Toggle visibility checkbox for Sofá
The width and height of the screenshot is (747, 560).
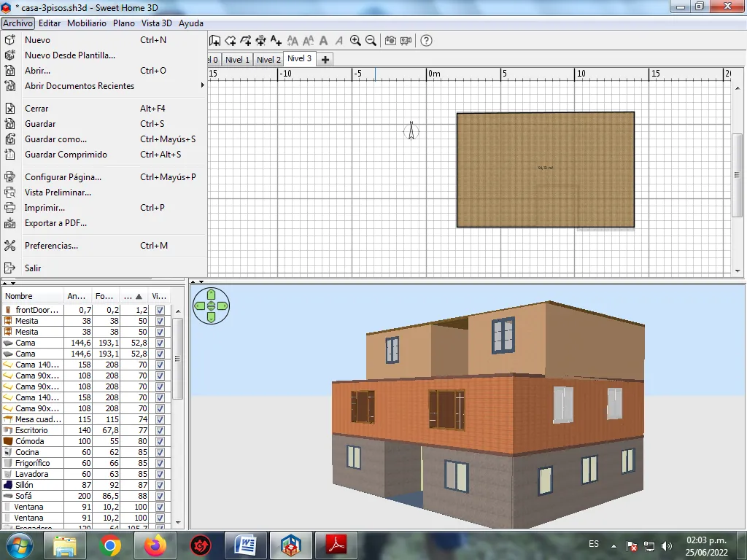click(160, 496)
